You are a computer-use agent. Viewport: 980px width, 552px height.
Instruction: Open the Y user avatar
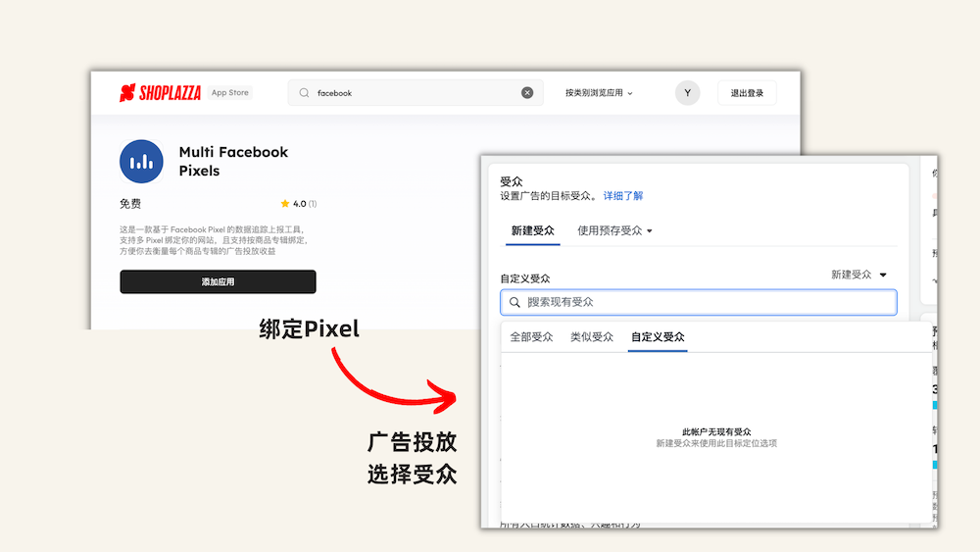pos(687,93)
